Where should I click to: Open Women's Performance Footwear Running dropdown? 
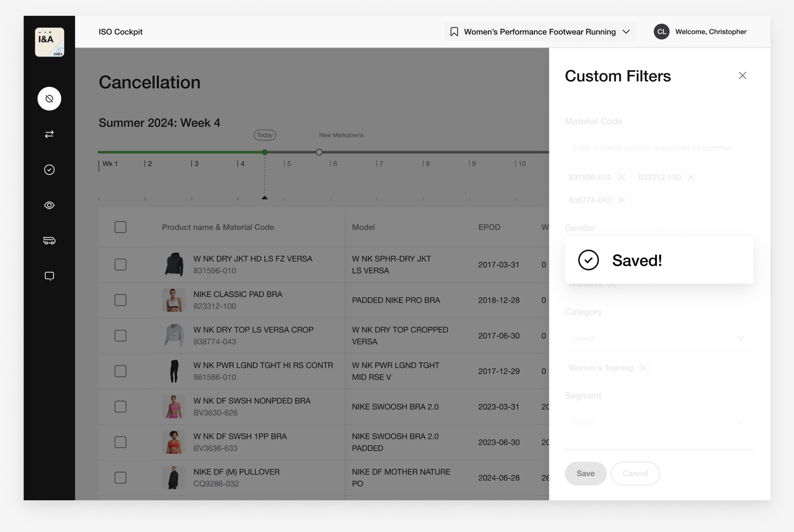(x=540, y=32)
